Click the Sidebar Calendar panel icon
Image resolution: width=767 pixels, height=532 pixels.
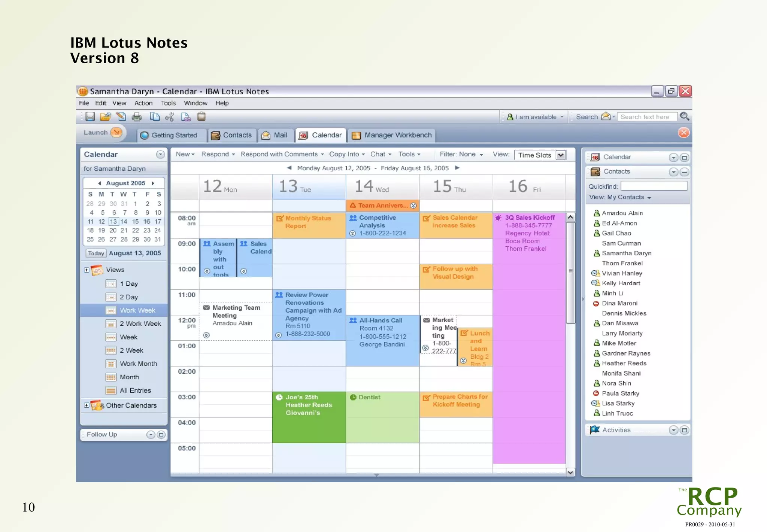[595, 157]
